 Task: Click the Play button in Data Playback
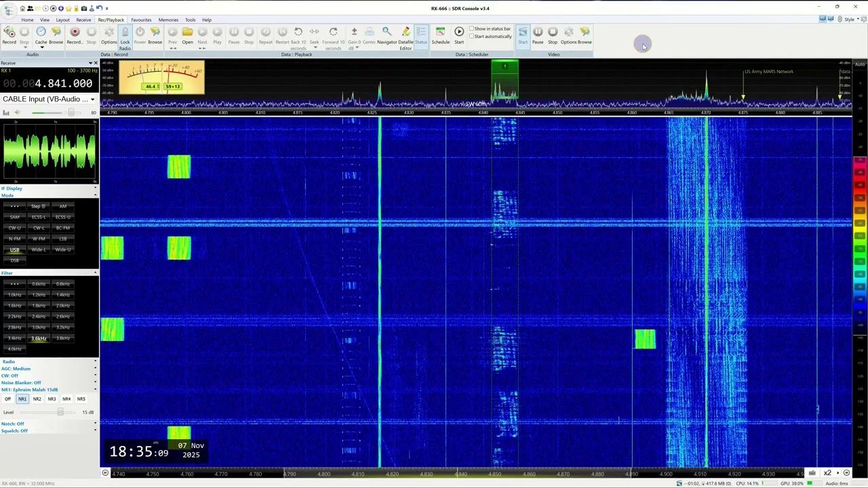click(217, 35)
